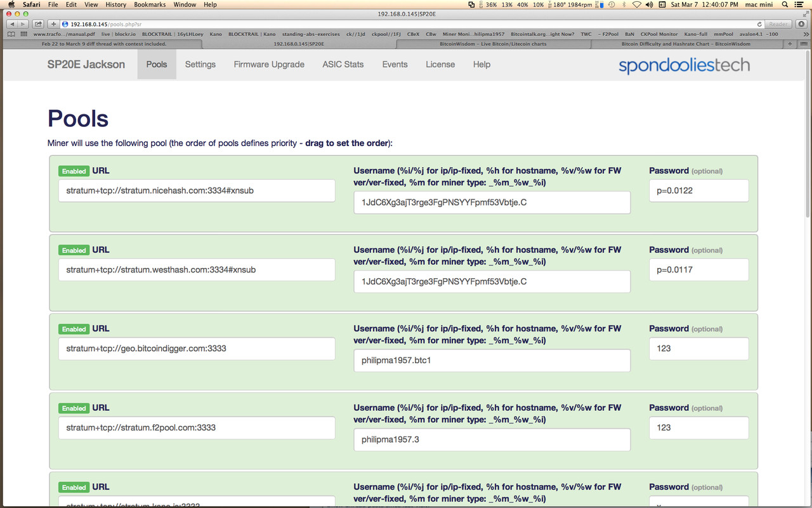Open the Settings tab in miner navbar
Image resolution: width=812 pixels, height=508 pixels.
pos(200,64)
